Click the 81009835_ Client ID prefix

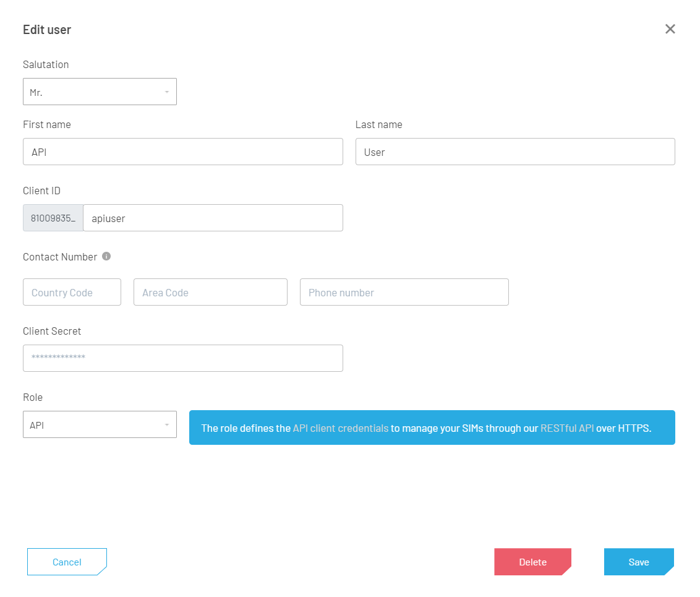pyautogui.click(x=53, y=218)
